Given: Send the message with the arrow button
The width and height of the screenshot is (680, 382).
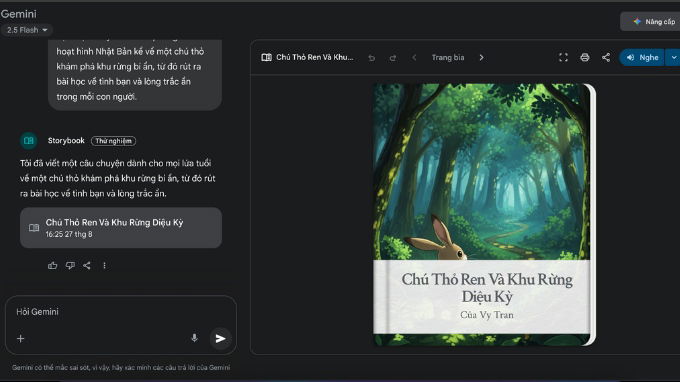Looking at the screenshot, I should pyautogui.click(x=220, y=339).
